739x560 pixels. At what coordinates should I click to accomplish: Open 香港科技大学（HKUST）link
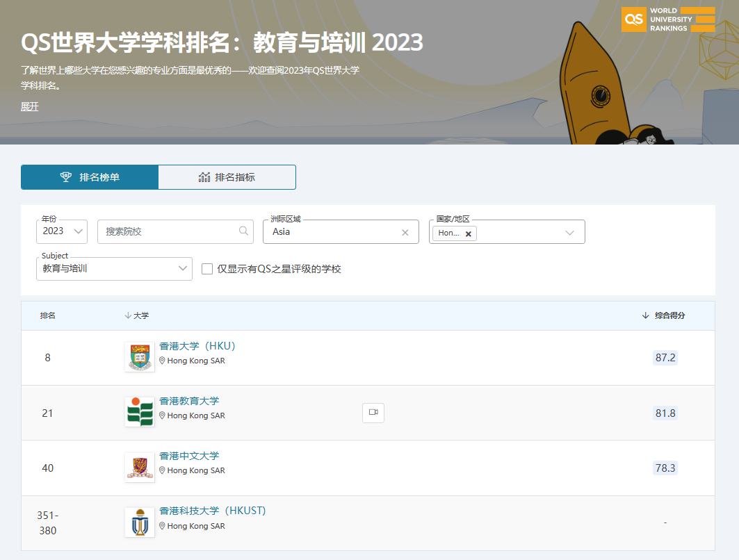click(213, 511)
